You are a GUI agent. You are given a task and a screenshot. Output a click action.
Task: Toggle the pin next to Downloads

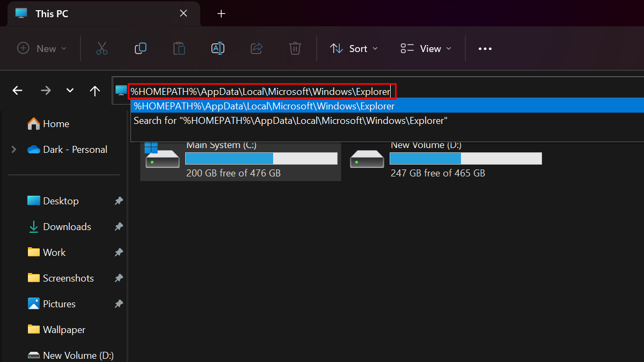[119, 227]
